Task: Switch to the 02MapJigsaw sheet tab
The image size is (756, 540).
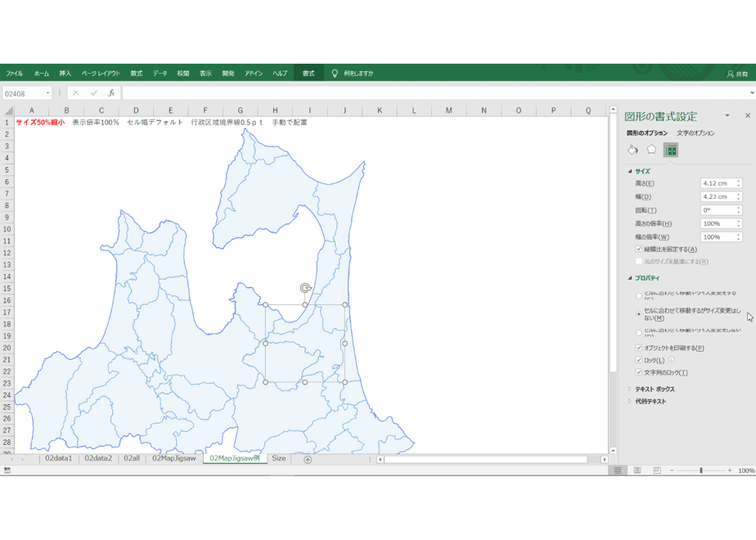Action: [174, 458]
